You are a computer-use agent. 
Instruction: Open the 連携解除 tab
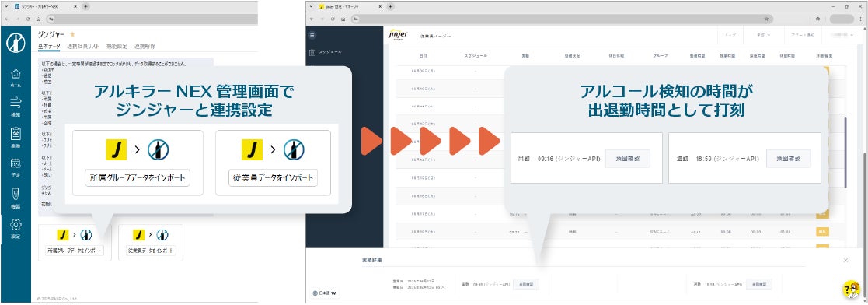(145, 46)
